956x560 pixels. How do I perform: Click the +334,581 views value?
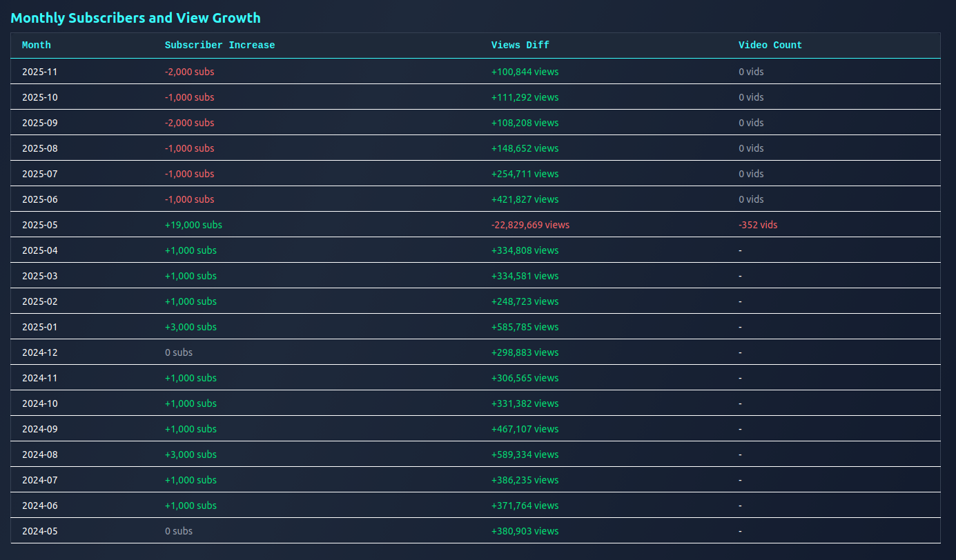pyautogui.click(x=525, y=276)
